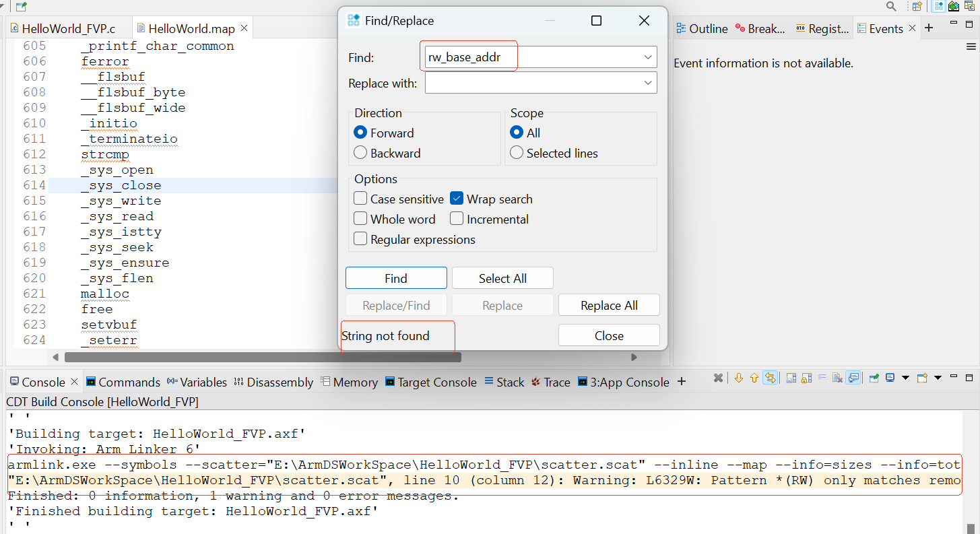Click the Open Perspective icon in top toolbar
The height and width of the screenshot is (534, 980).
point(917,7)
